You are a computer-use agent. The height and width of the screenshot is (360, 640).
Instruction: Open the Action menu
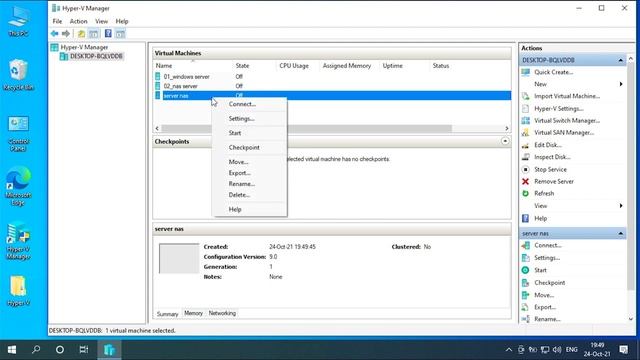(78, 21)
